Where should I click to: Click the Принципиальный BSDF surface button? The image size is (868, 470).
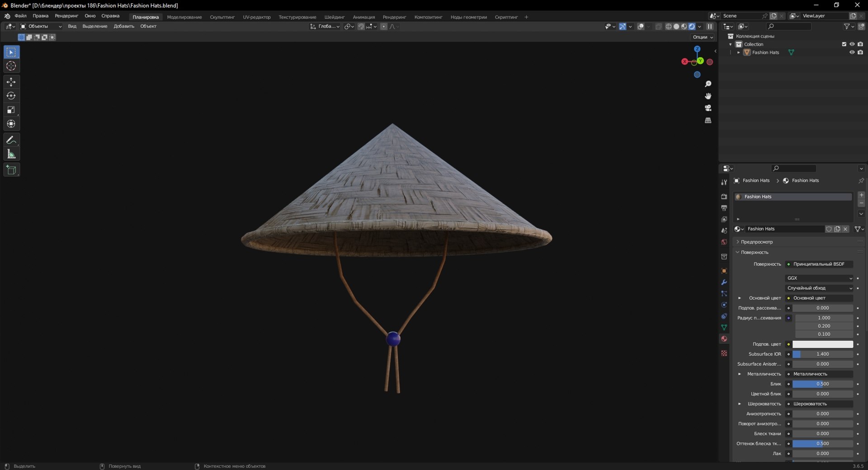[x=819, y=264]
